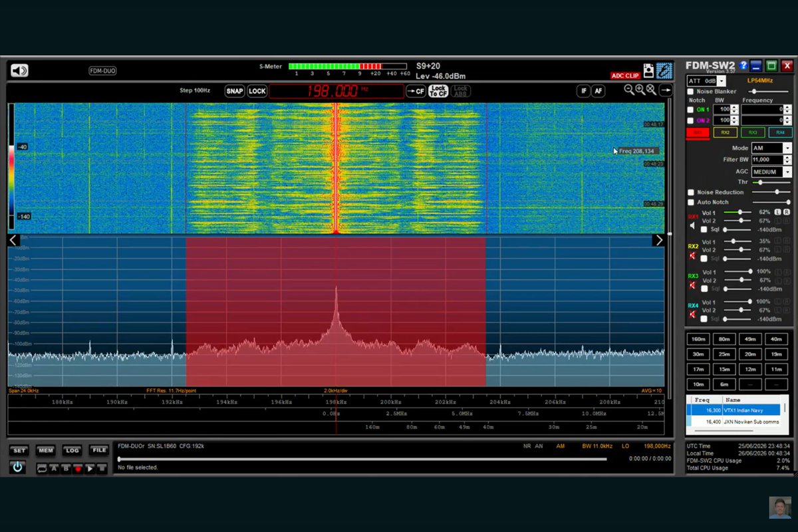Click the arrow-to-CF center frequency button
The image size is (798, 532).
(416, 91)
